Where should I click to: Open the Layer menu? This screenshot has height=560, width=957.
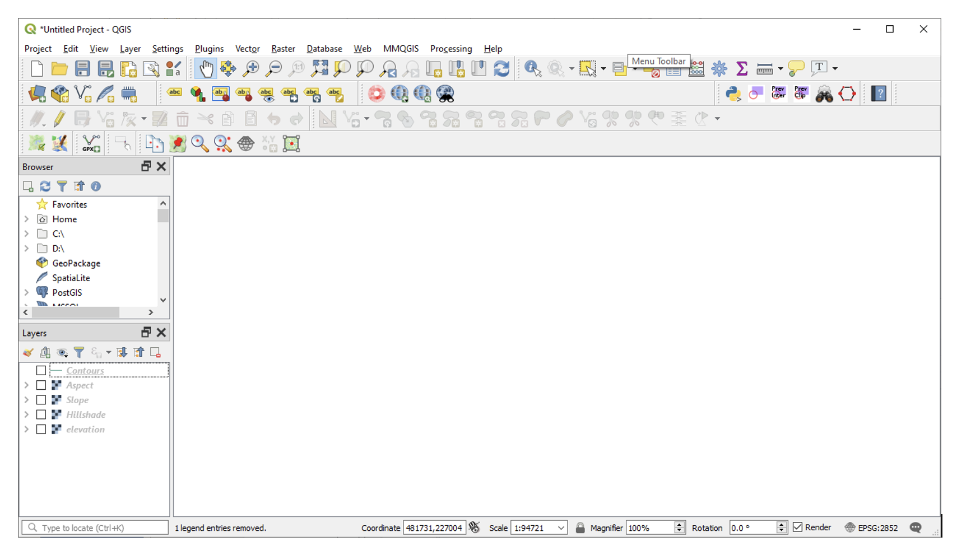[x=130, y=49]
